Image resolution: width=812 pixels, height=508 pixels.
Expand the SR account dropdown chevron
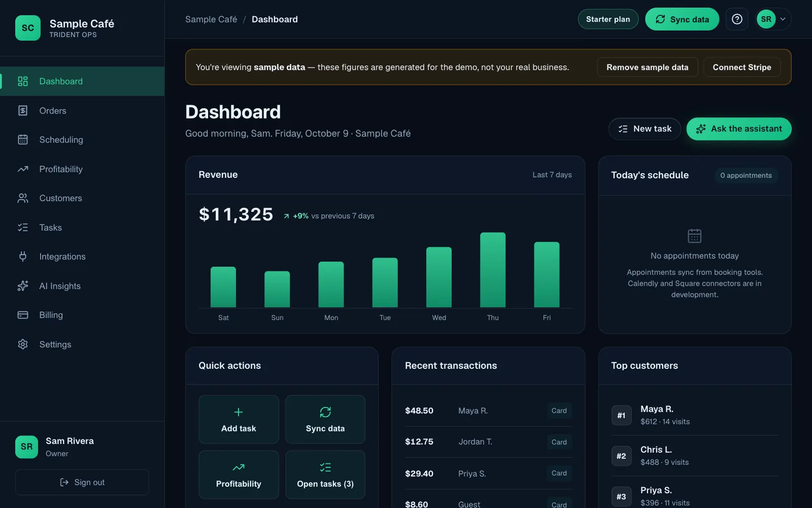[783, 19]
